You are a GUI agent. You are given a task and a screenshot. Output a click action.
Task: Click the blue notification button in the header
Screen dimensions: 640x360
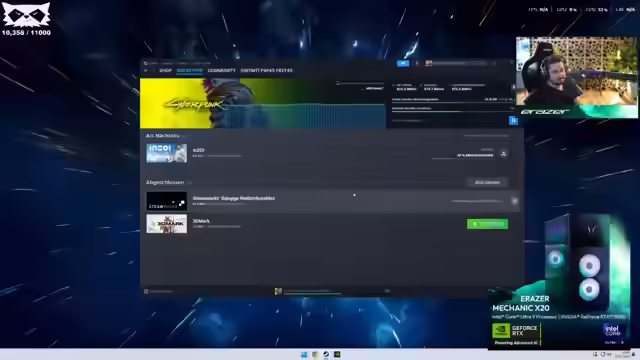coord(403,63)
